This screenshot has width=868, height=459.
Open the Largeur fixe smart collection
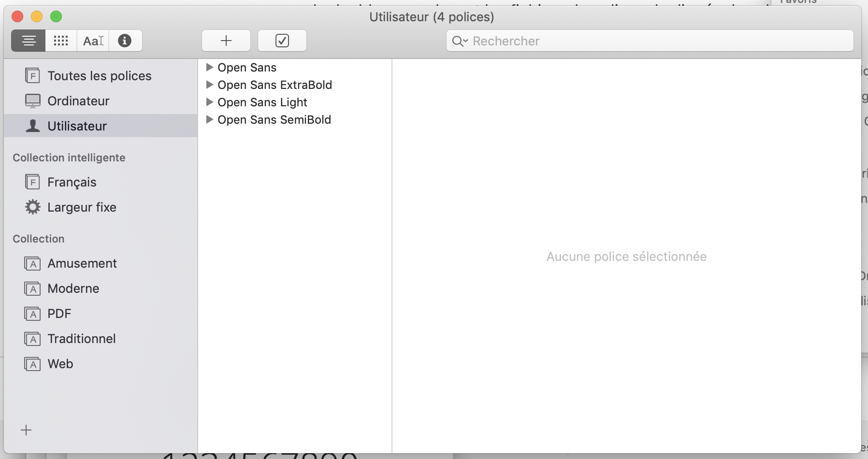pyautogui.click(x=101, y=207)
